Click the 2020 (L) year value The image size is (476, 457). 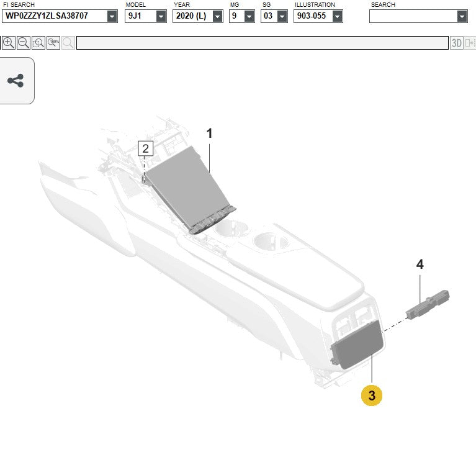[191, 16]
